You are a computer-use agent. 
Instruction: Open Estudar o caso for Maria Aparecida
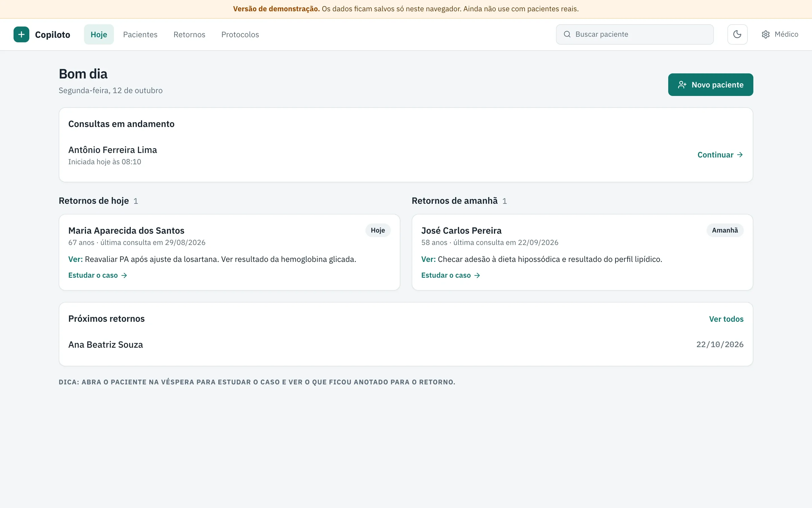tap(98, 275)
